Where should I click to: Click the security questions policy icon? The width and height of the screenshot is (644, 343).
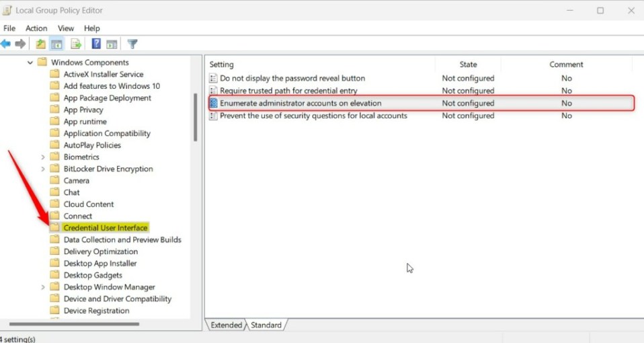[213, 116]
